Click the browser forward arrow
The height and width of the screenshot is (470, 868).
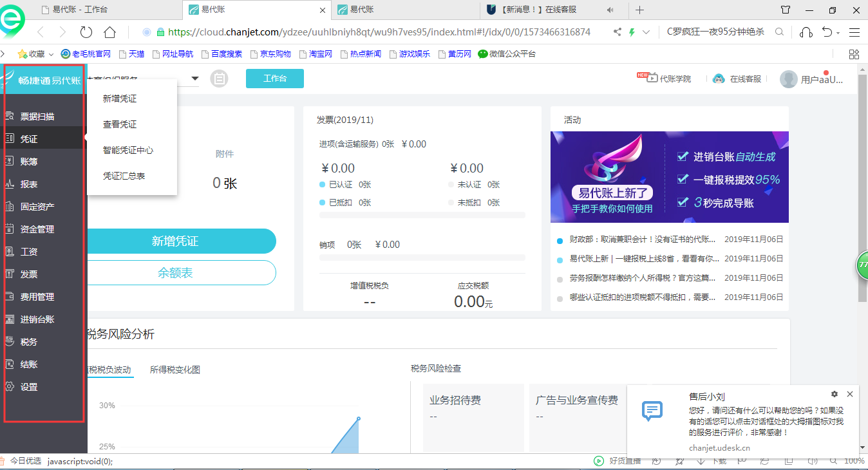point(62,32)
